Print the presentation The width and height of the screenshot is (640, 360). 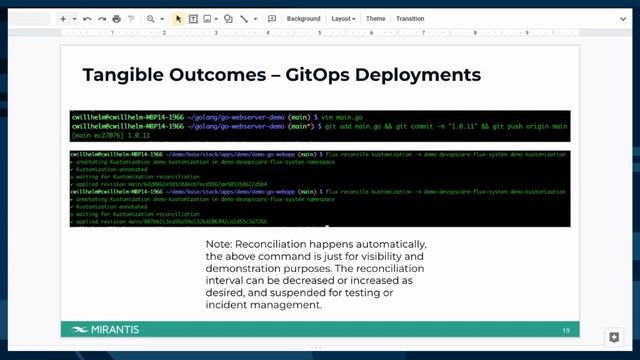[117, 19]
